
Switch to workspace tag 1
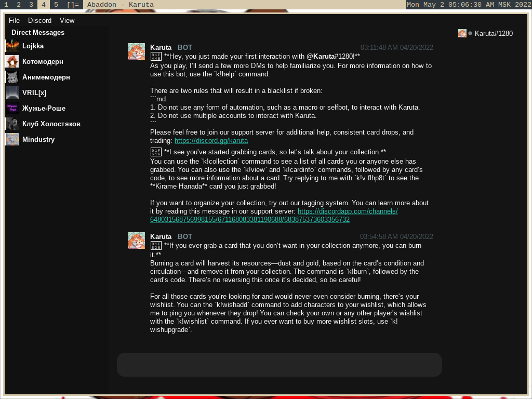6,4
